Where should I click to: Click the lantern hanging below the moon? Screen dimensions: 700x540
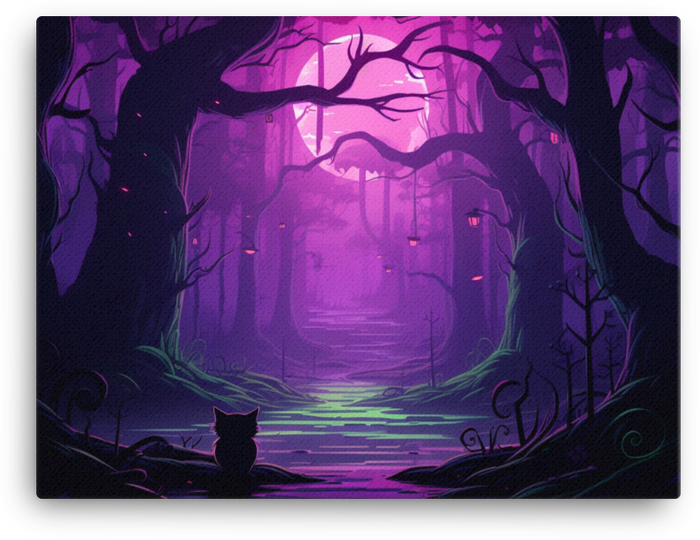coord(412,239)
